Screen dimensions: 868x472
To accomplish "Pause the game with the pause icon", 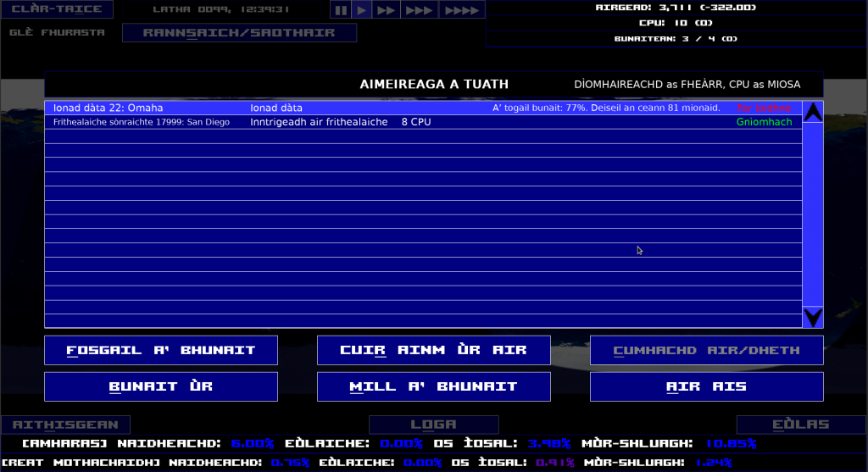I will pos(340,10).
